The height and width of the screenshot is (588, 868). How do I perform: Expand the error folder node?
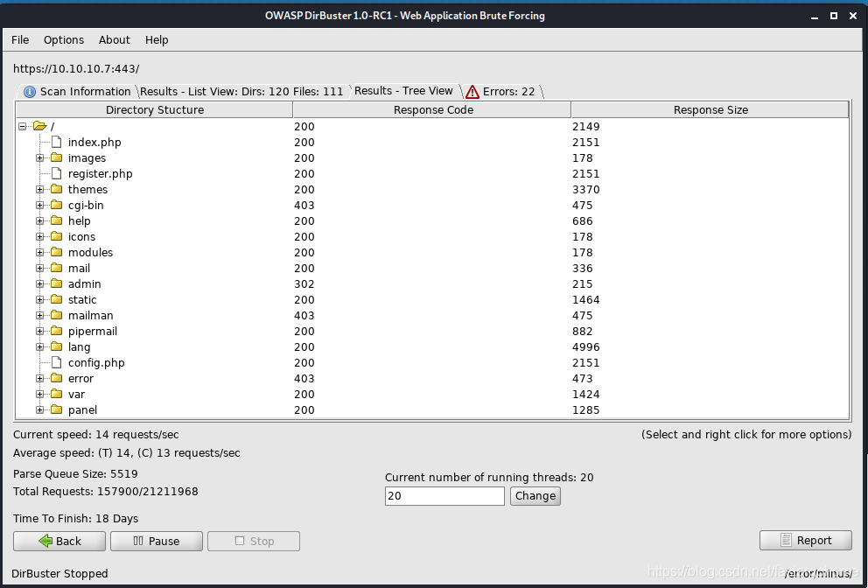coord(40,379)
